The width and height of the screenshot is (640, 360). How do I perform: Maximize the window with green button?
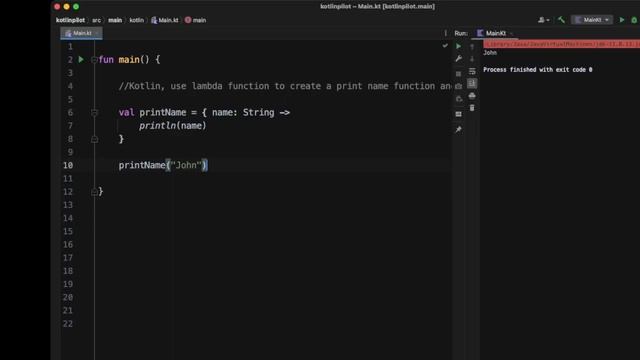(76, 7)
